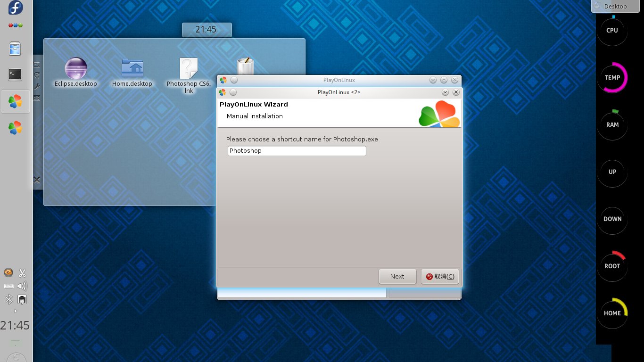This screenshot has height=362, width=644.
Task: Click the folder view resize handle icon
Action: tap(37, 64)
